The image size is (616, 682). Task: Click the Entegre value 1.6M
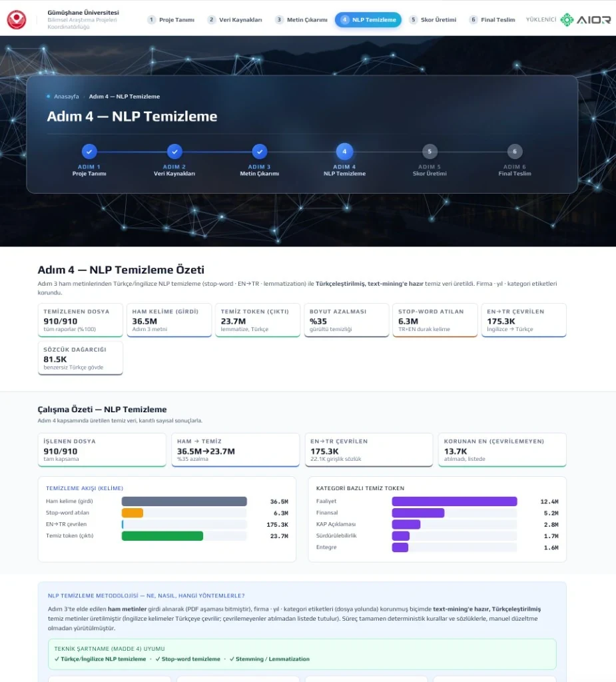point(551,547)
